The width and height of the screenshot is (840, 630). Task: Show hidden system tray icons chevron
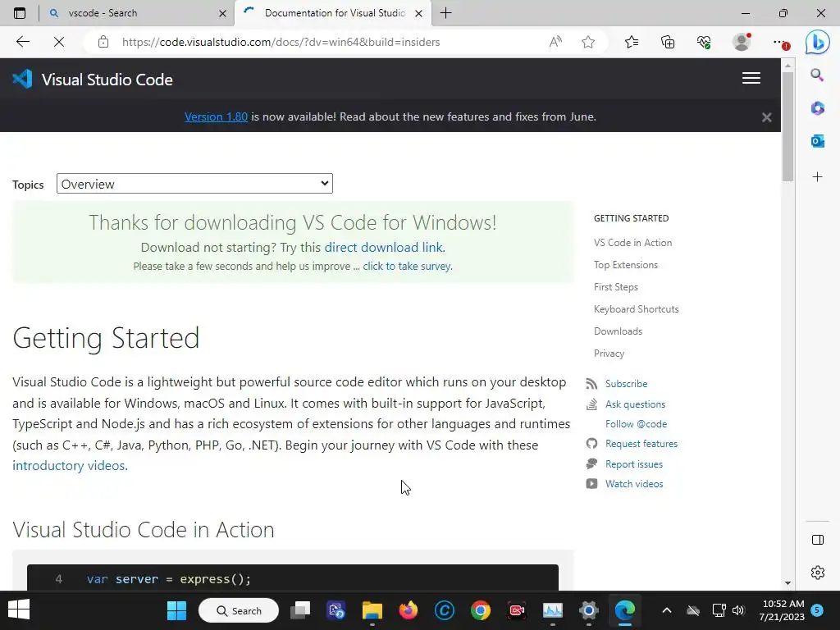[666, 610]
